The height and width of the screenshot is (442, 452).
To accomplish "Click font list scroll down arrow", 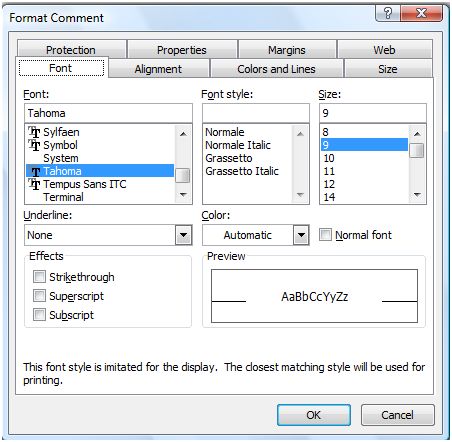I will click(x=183, y=195).
